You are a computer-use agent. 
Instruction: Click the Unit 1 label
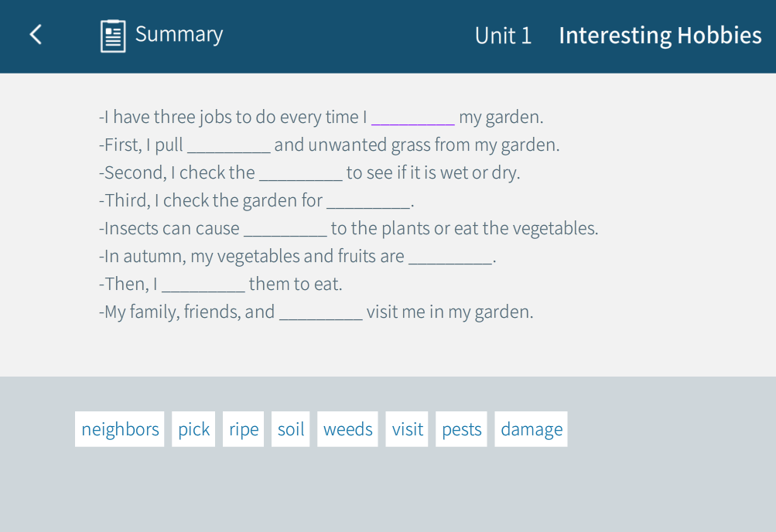[x=503, y=36]
